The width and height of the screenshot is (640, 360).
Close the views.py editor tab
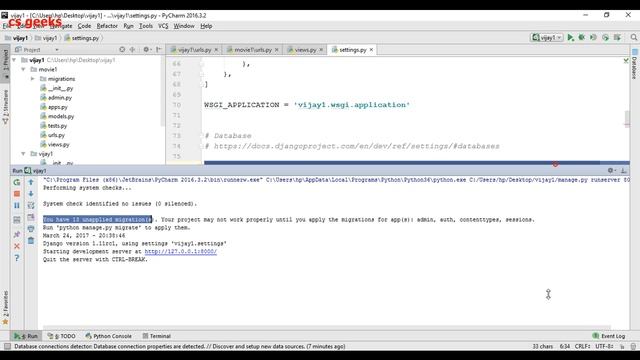click(x=321, y=50)
